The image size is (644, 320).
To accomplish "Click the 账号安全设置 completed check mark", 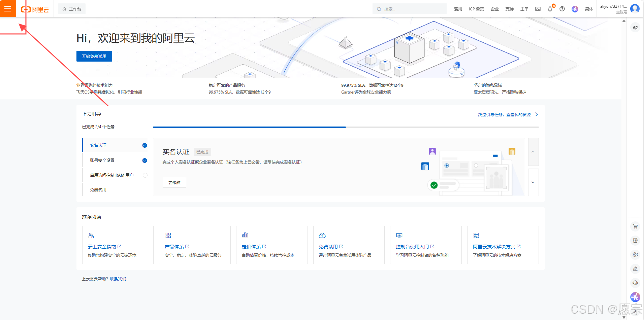I will point(145,161).
